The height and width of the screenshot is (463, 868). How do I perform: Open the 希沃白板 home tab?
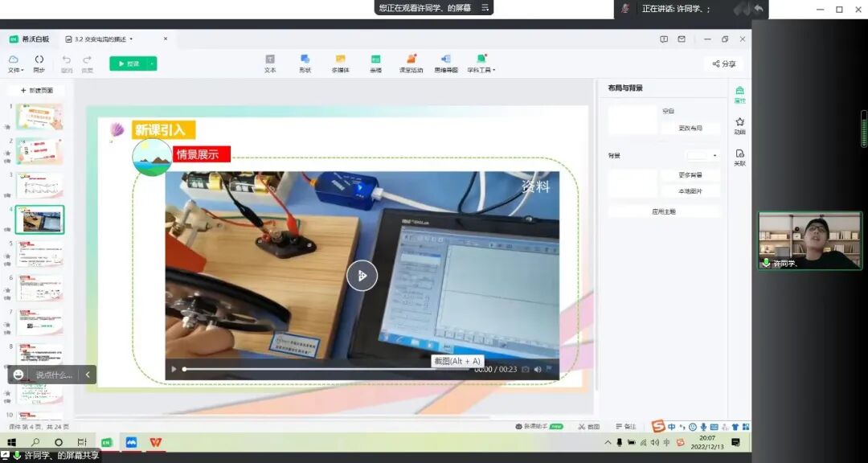click(28, 38)
